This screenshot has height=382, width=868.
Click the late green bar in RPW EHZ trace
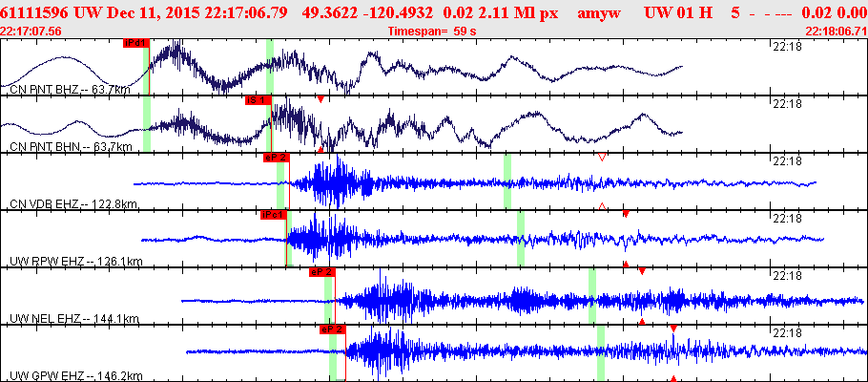[521, 239]
